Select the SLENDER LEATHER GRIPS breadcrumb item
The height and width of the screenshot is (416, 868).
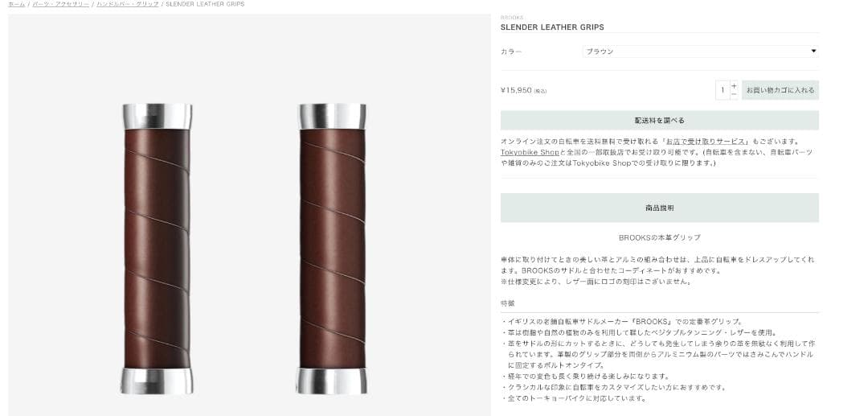point(205,4)
